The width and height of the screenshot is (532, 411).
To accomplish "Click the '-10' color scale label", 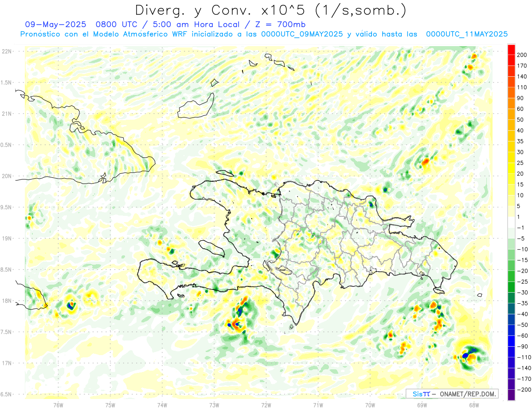I will (x=523, y=249).
